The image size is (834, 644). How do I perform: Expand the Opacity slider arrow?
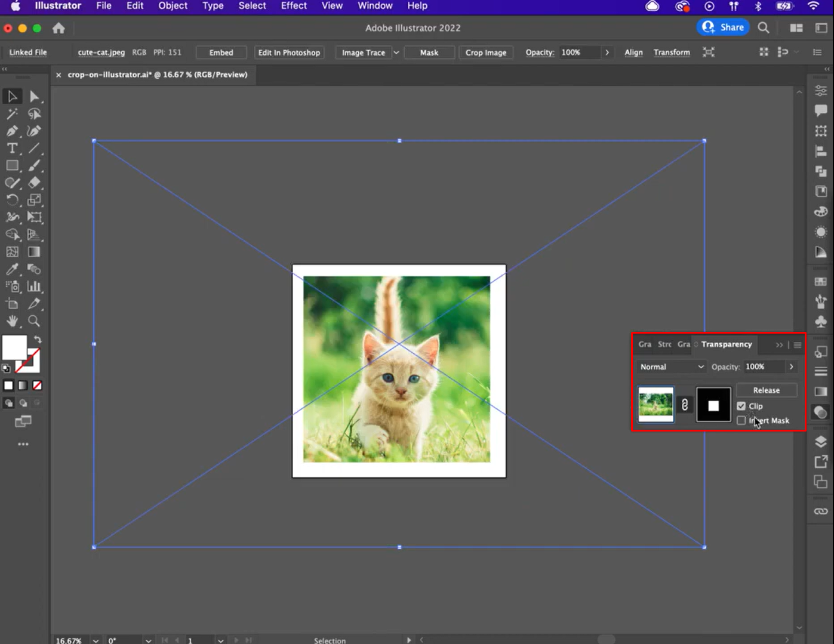point(792,366)
